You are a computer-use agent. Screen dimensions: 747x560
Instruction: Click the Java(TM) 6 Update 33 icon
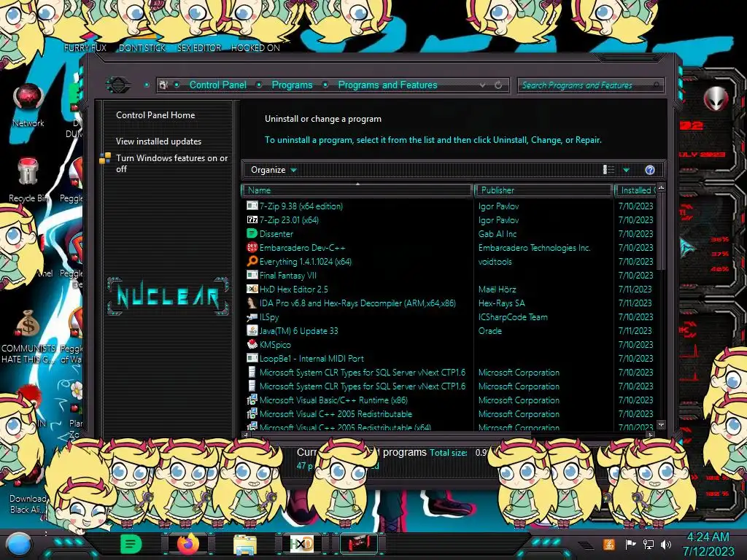click(x=252, y=330)
